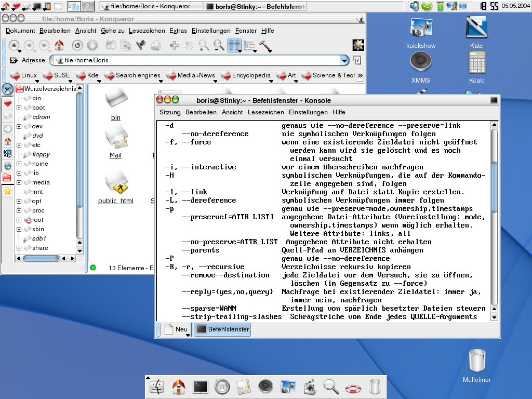Click the Print icon in Konqueror toolbar
The height and width of the screenshot is (399, 532).
pos(156,45)
